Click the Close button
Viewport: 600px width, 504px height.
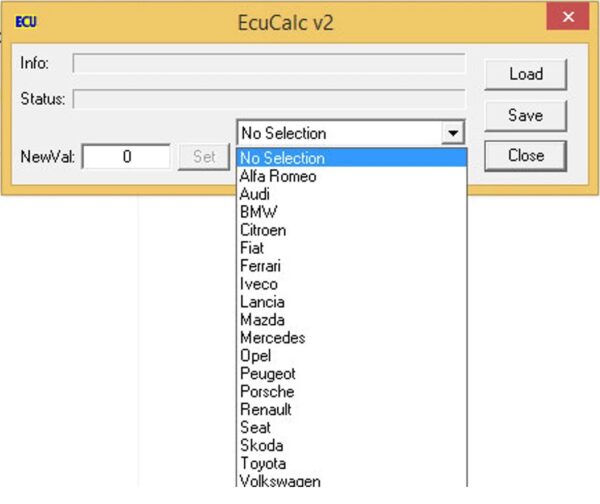tap(526, 156)
